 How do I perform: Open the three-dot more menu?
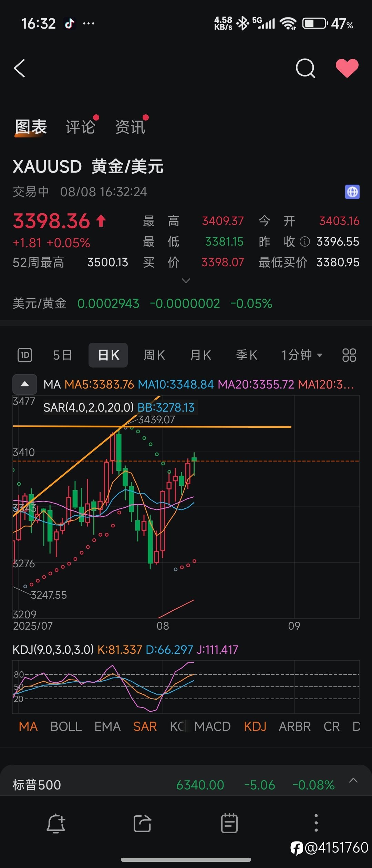[x=316, y=823]
